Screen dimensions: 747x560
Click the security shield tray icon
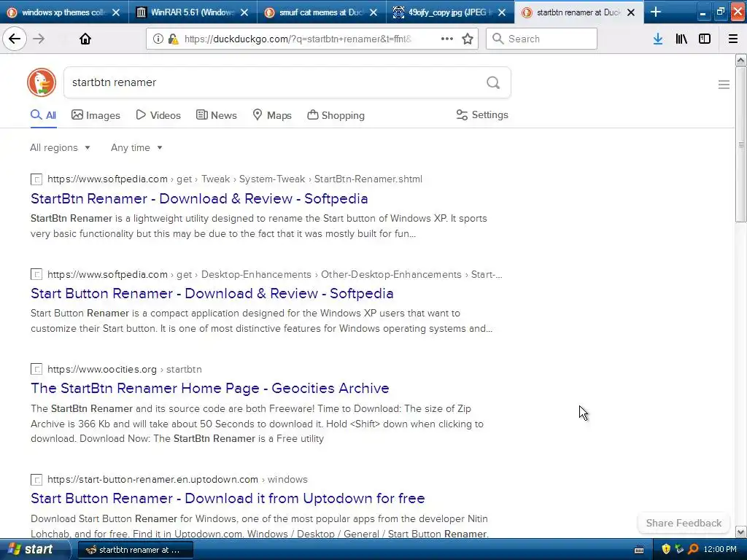(666, 549)
